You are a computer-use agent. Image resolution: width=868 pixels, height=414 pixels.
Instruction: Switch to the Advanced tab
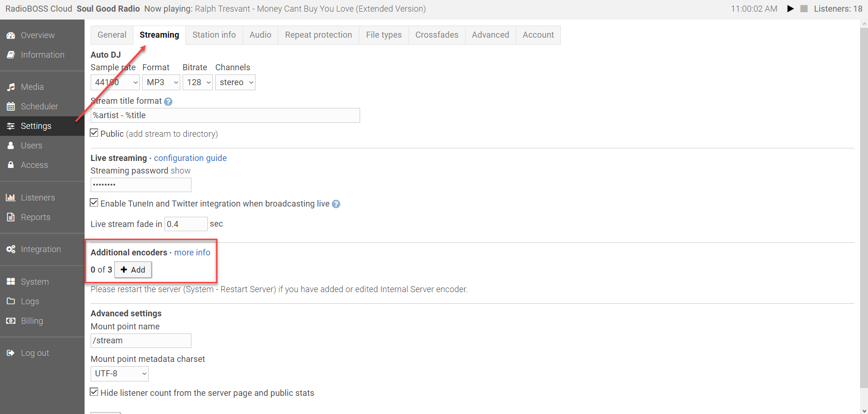click(x=490, y=35)
